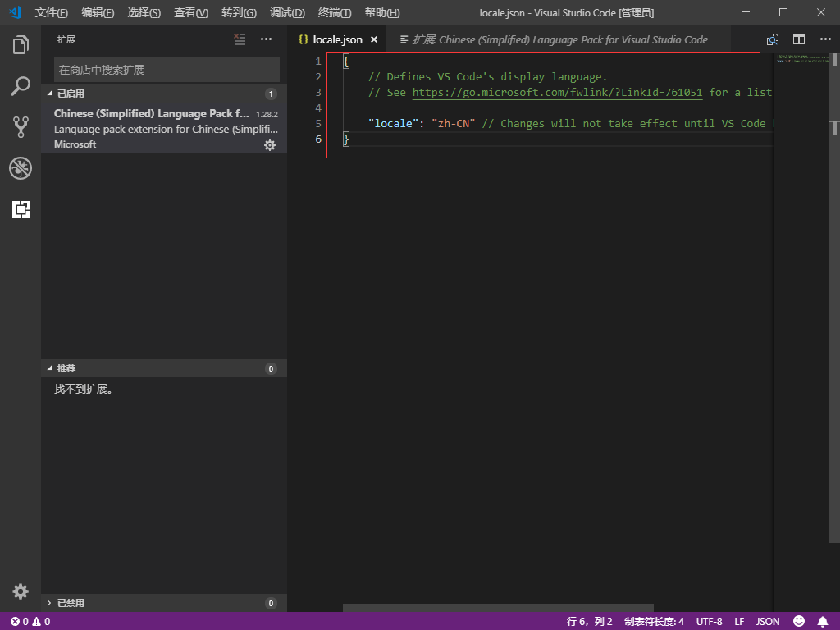
Task: Send feedback via smiley icon
Action: (799, 621)
